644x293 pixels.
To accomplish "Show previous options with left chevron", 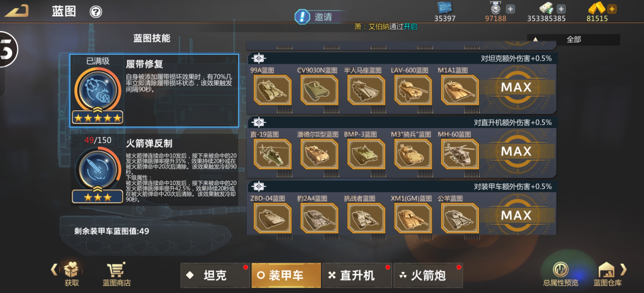I will pos(54,269).
